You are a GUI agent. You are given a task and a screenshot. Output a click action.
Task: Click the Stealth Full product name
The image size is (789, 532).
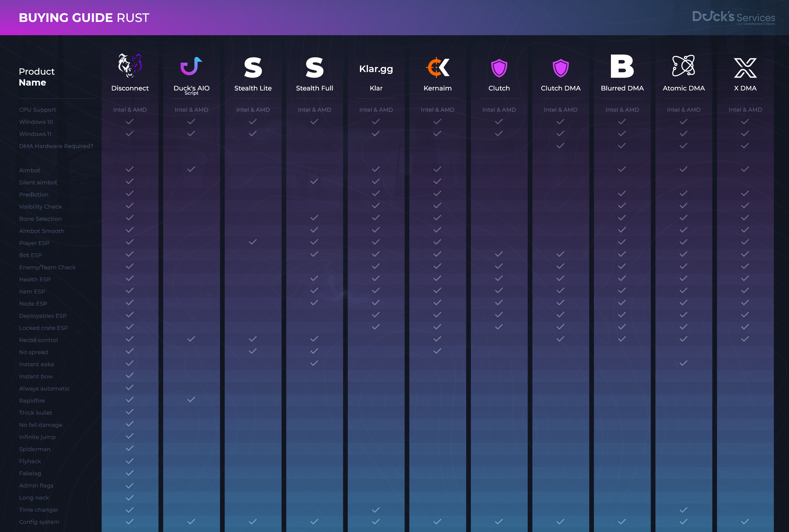point(314,88)
